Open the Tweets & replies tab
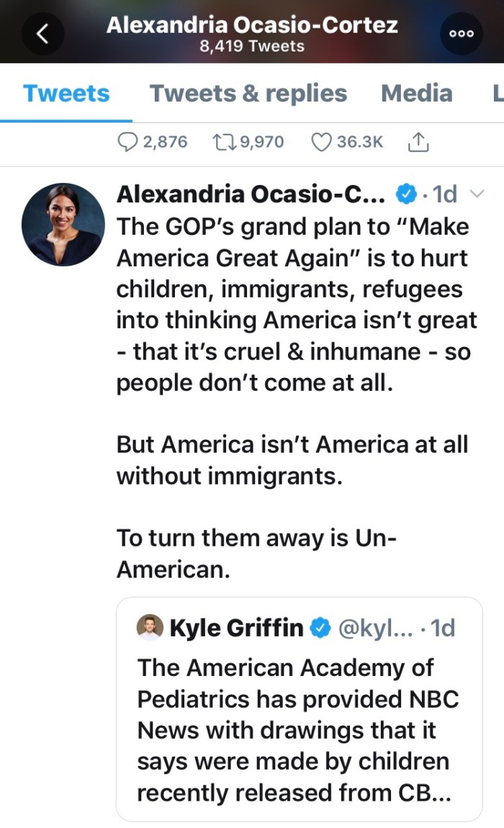The width and height of the screenshot is (504, 828). pyautogui.click(x=248, y=94)
